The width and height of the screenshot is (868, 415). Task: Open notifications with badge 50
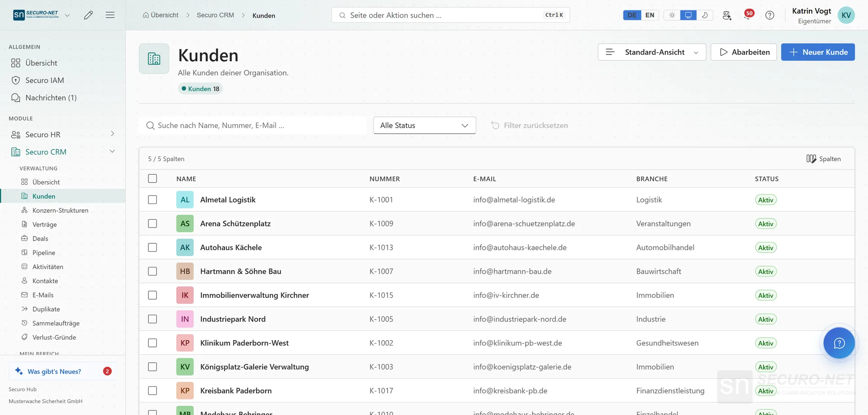tap(748, 15)
